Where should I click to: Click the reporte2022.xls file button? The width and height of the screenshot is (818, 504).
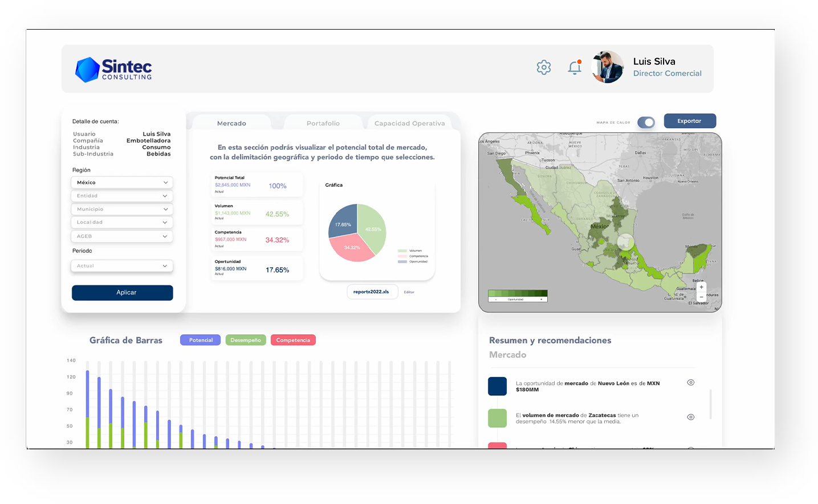pyautogui.click(x=372, y=292)
